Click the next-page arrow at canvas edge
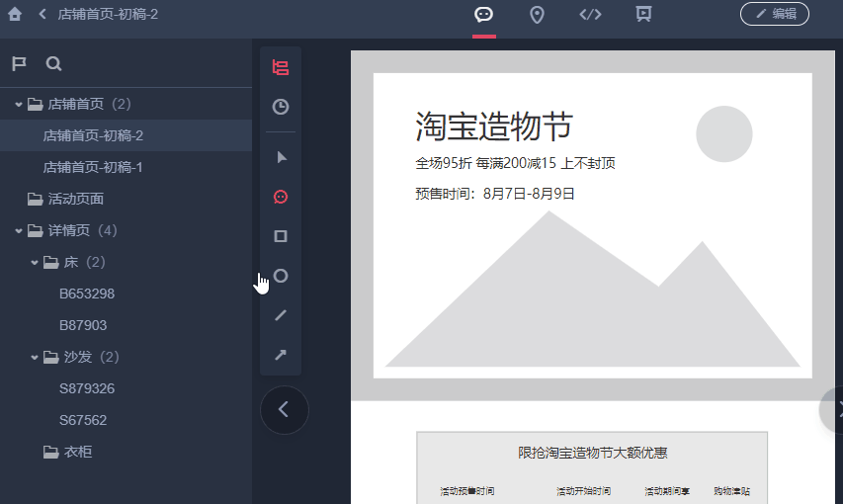 point(833,410)
